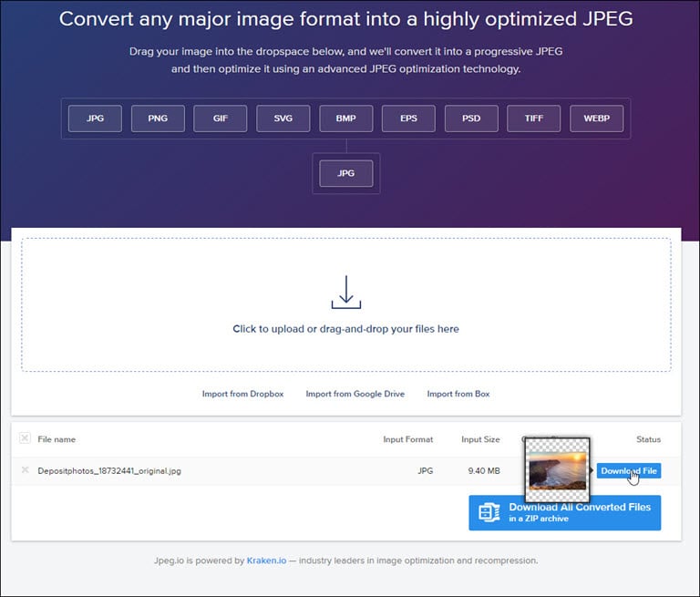This screenshot has height=597, width=700.
Task: Pick the EPS format button
Action: (408, 118)
